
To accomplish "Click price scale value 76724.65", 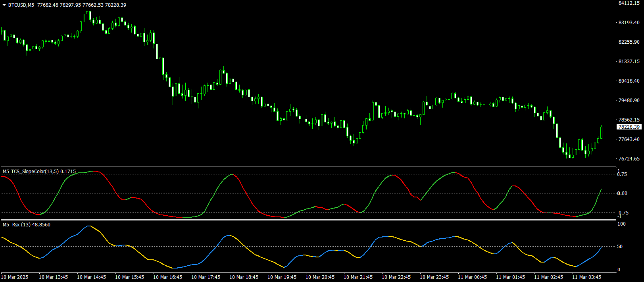I will pos(629,159).
